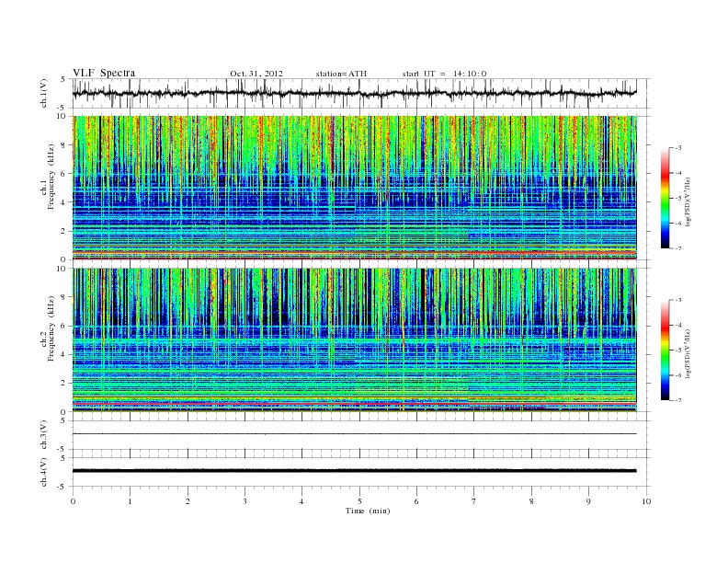728x563 pixels.
Task: Click the ch.1 waveform trace panel
Action: coord(361,93)
